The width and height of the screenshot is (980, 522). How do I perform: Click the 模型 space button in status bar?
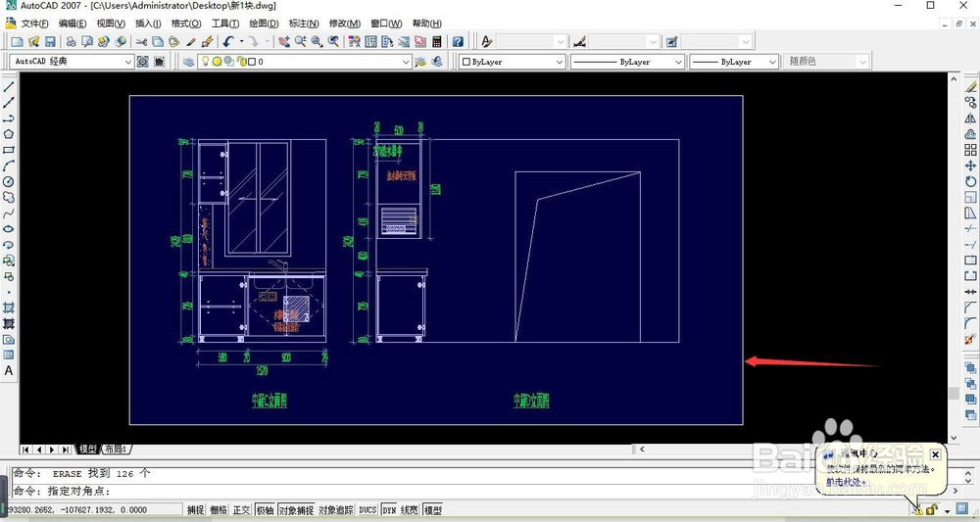point(432,510)
